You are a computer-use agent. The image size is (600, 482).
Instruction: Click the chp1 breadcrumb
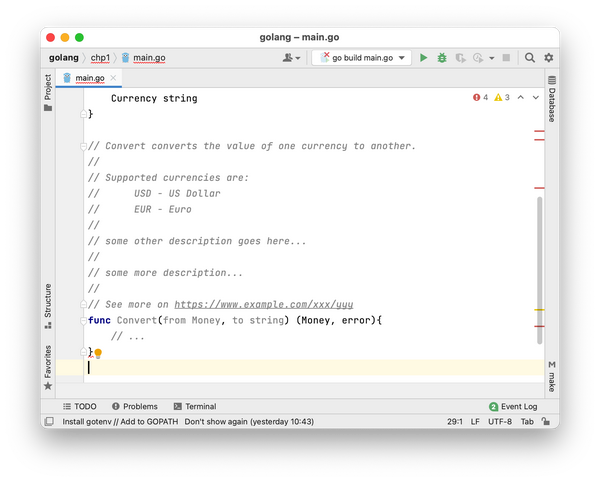pyautogui.click(x=100, y=58)
